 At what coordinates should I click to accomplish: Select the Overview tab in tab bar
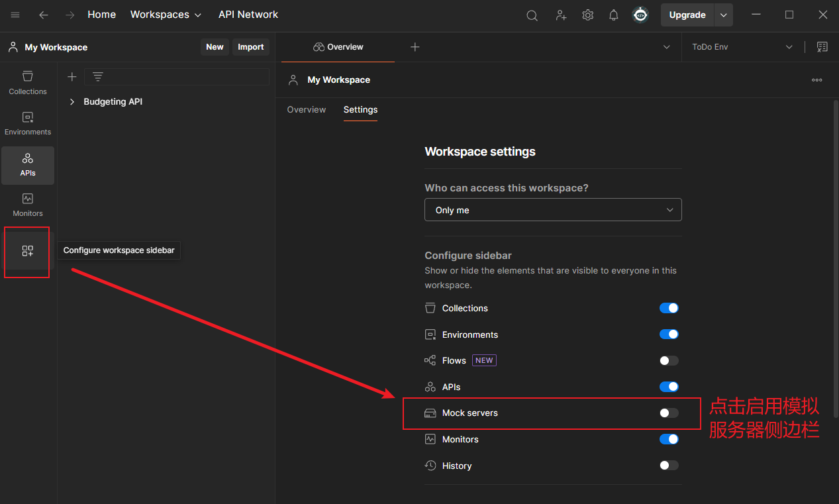pyautogui.click(x=338, y=47)
